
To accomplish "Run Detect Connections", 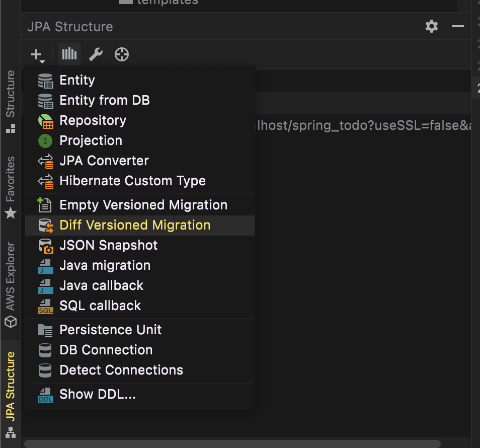I will [x=139, y=370].
